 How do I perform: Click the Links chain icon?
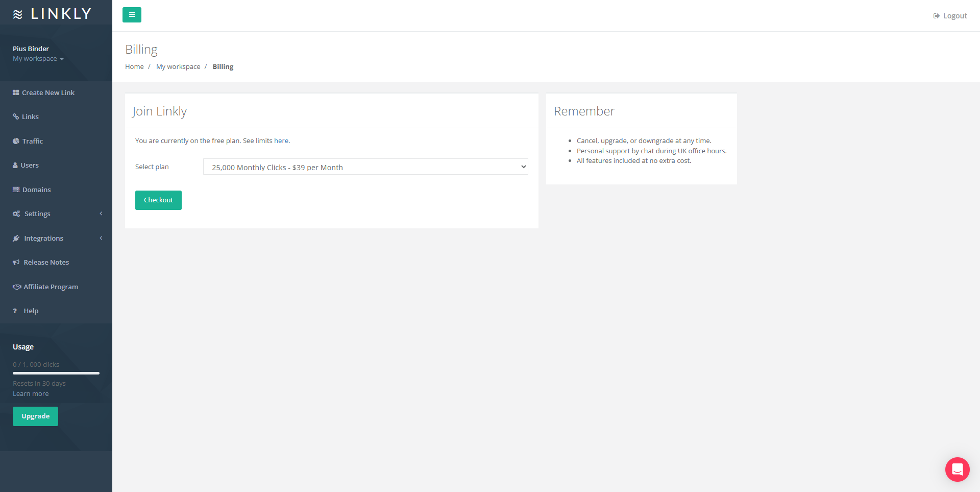pyautogui.click(x=16, y=116)
